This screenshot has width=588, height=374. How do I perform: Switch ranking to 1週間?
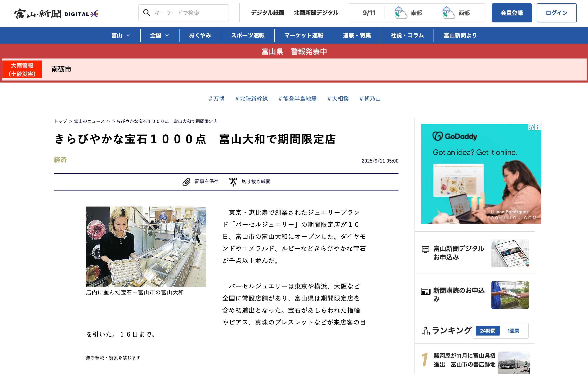point(513,331)
